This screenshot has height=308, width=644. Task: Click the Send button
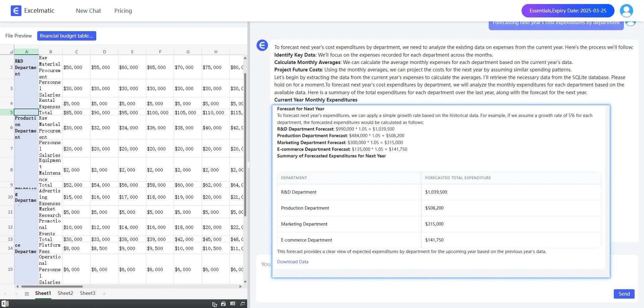click(624, 294)
